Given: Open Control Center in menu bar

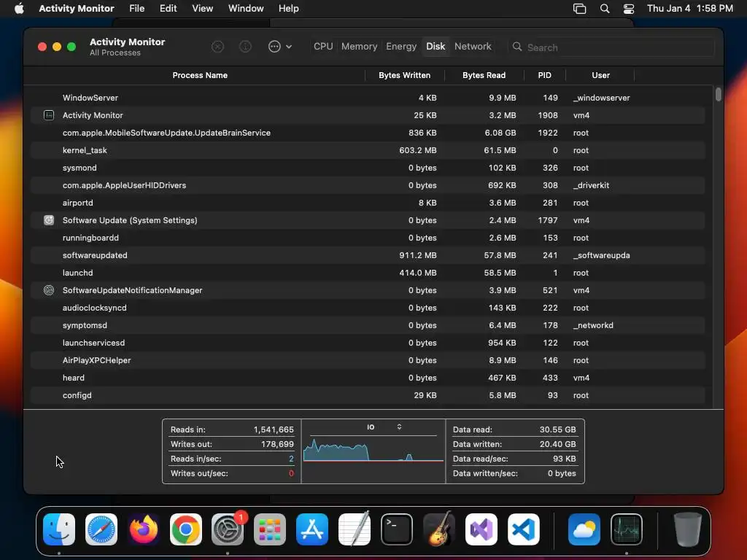Looking at the screenshot, I should point(629,9).
